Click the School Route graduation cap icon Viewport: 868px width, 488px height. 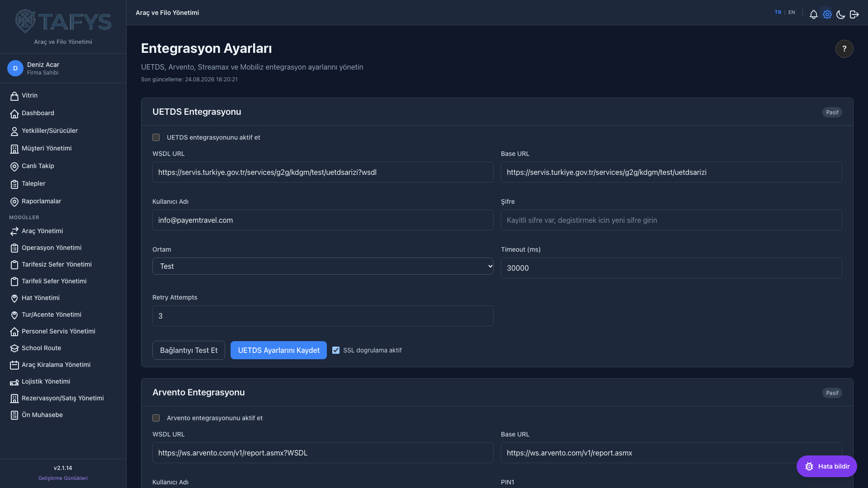[x=14, y=348]
